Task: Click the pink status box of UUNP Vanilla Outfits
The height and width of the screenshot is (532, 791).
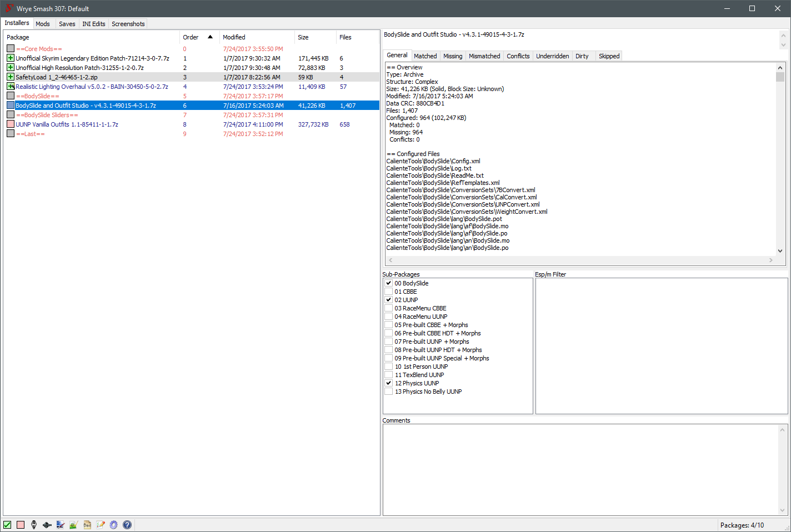Action: [x=11, y=124]
